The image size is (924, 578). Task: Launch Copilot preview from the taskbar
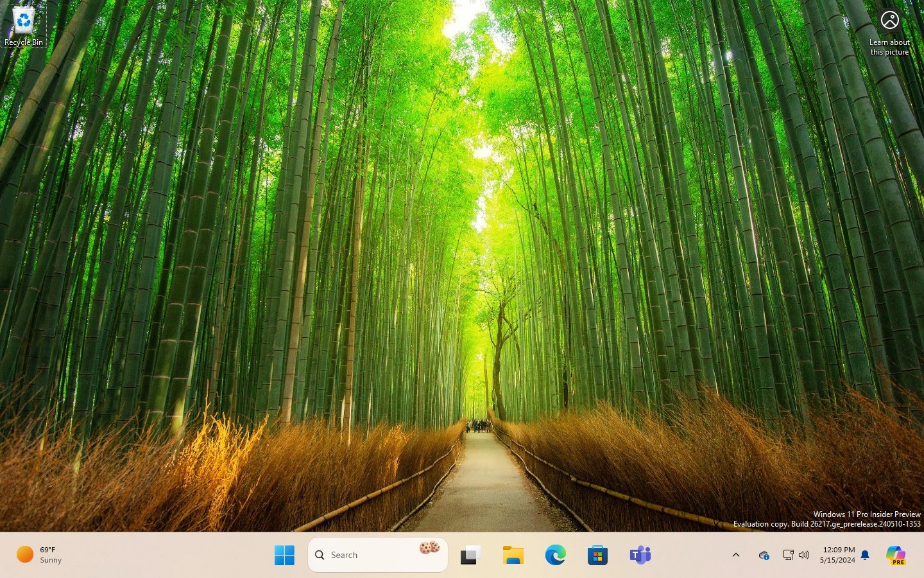tap(895, 555)
